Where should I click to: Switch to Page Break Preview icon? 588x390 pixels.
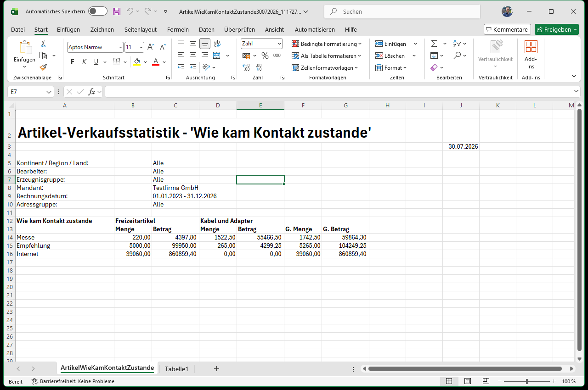tap(486, 381)
